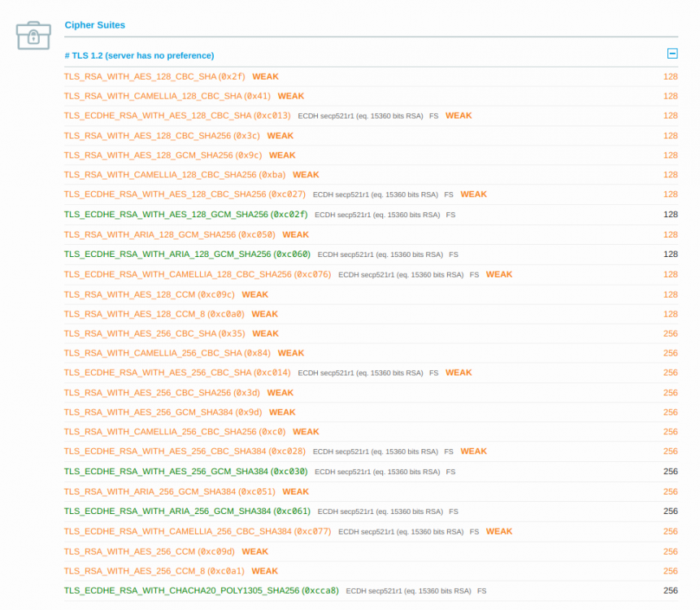Click TLS_RSA_WITH_AES_128_CCM_8 (0xc0a0) cipher
700x610 pixels.
tap(154, 314)
